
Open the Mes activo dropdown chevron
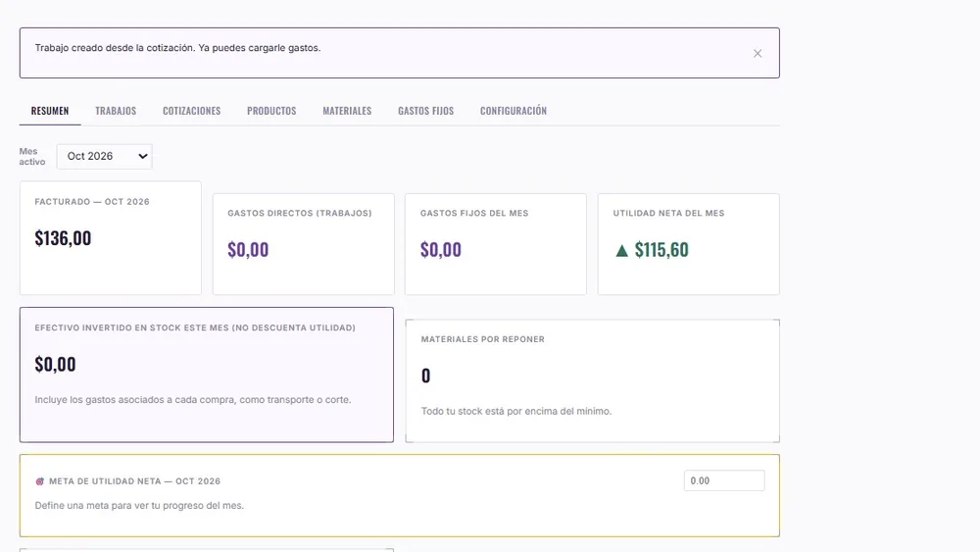[142, 156]
